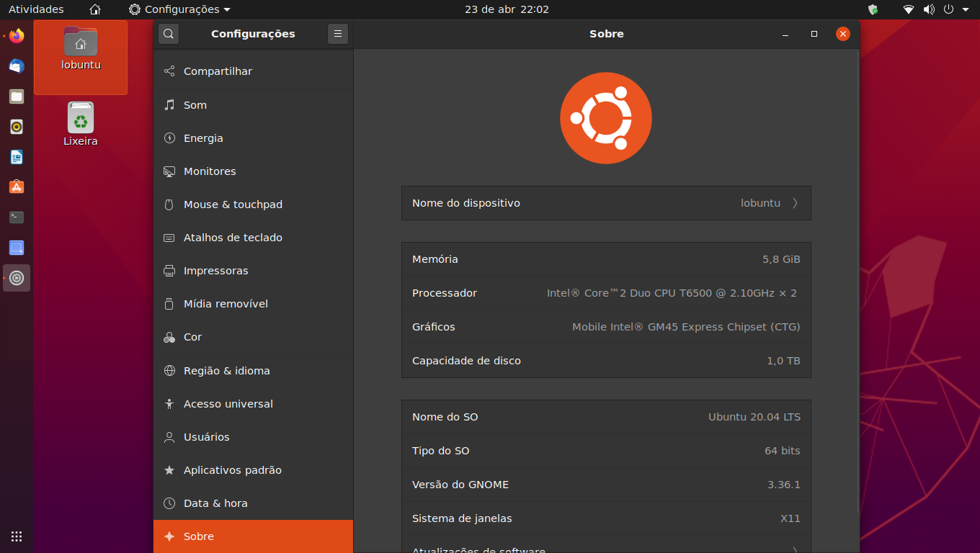Open the system status menu arrow
Image resolution: width=980 pixels, height=553 pixels.
coord(966,9)
